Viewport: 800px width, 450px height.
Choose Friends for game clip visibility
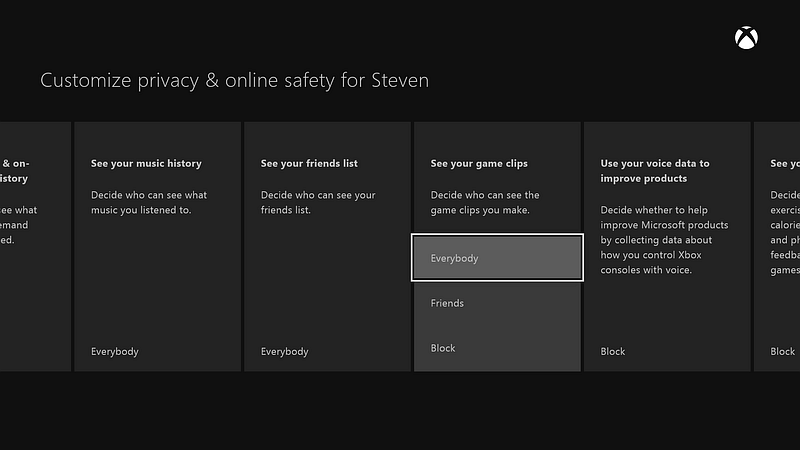(x=497, y=303)
